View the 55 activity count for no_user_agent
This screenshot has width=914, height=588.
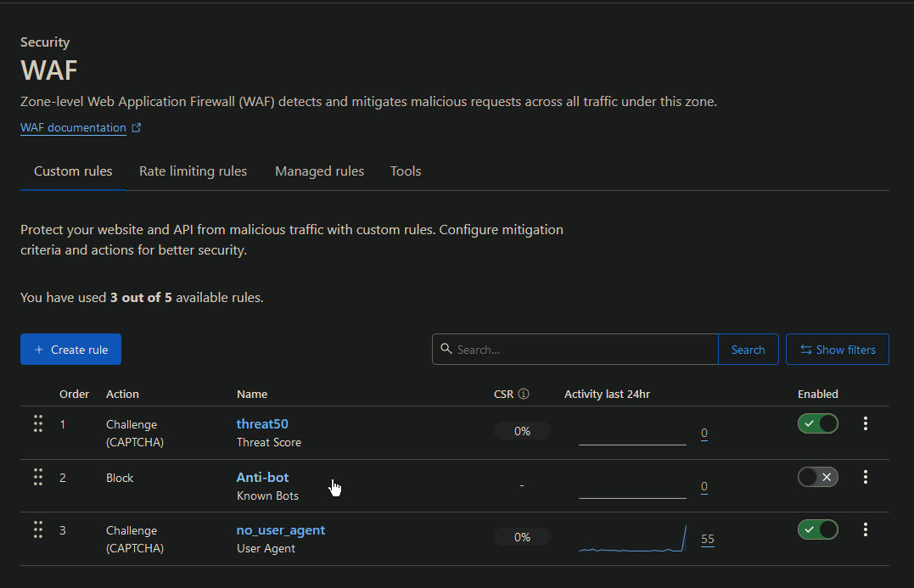coord(707,538)
